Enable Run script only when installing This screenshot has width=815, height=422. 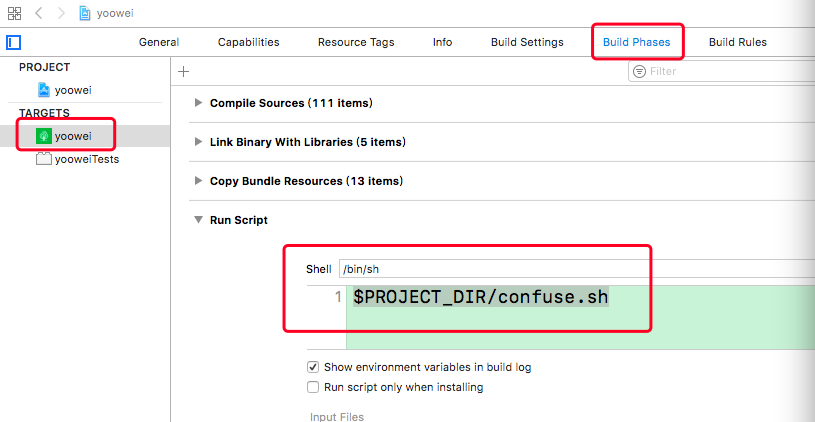point(313,387)
